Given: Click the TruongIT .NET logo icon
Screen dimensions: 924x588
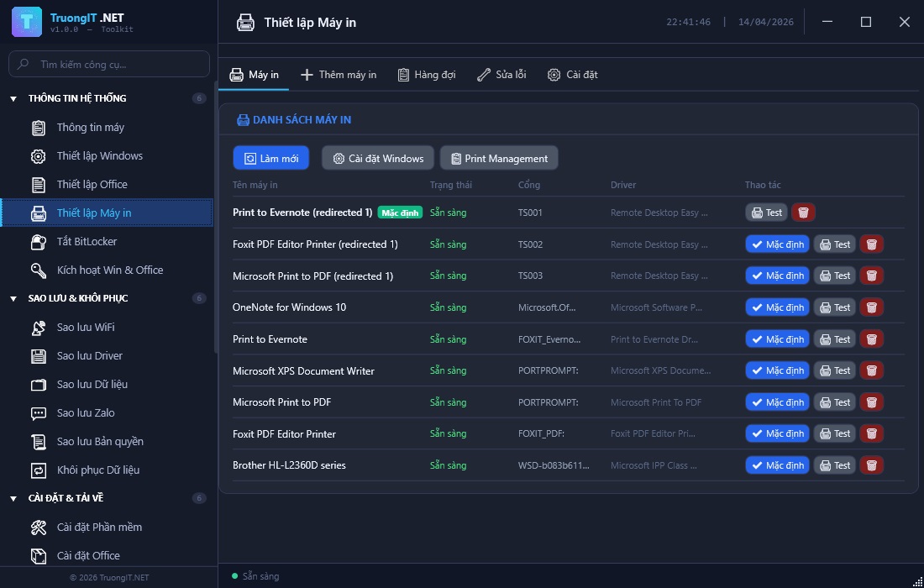Looking at the screenshot, I should click(x=27, y=22).
